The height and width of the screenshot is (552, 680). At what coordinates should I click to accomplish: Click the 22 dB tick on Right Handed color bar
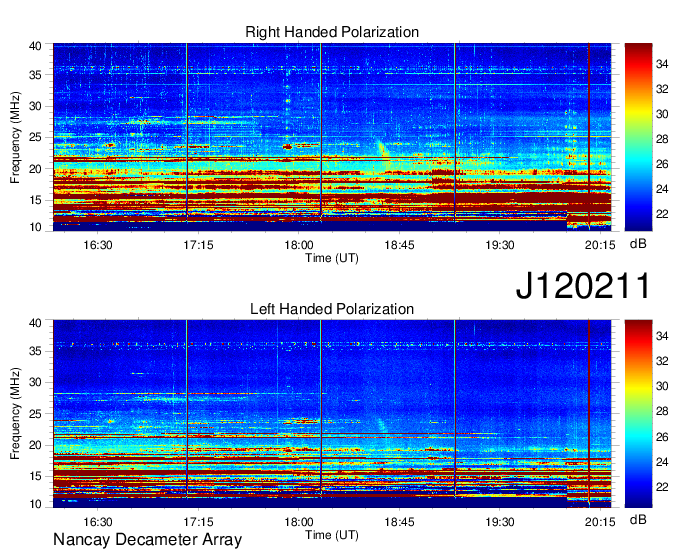(x=662, y=214)
